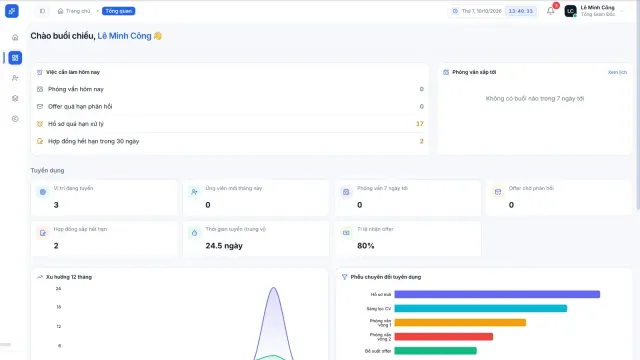Click the Phỏng vấn sắp tới calendar icon
Image resolution: width=640 pixels, height=360 pixels.
[x=446, y=72]
